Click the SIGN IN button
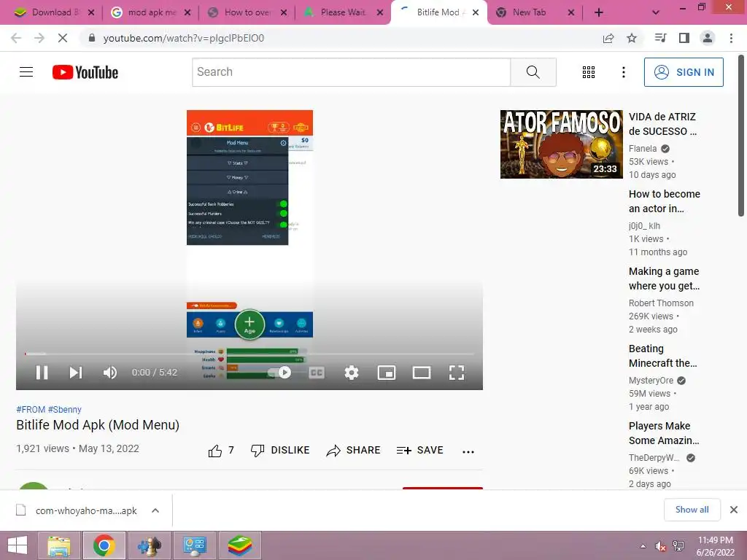Screen dimensions: 747x560 pyautogui.click(x=684, y=72)
